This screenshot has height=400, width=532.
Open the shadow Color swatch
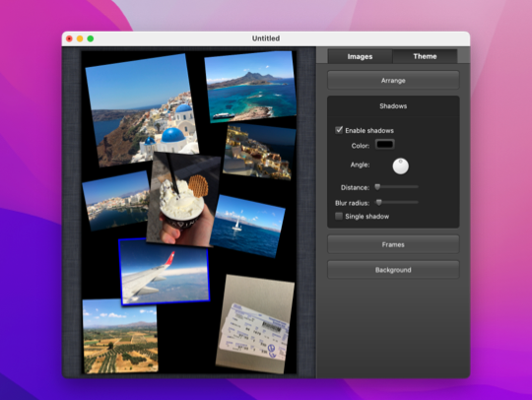[x=385, y=145]
